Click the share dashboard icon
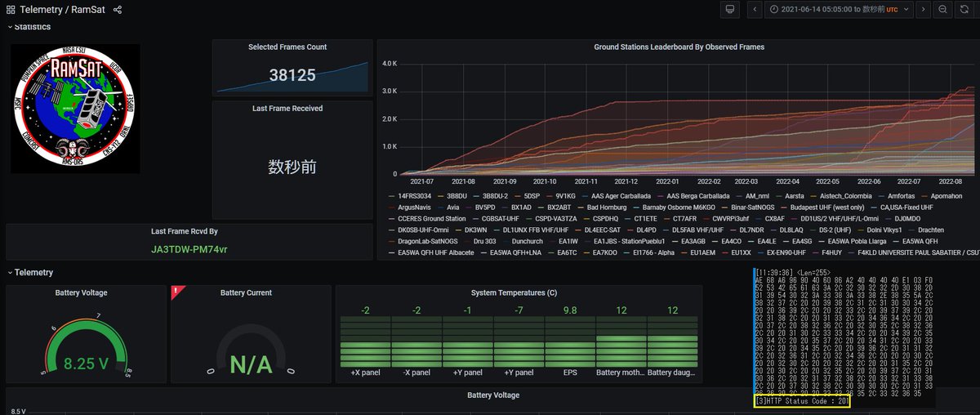980x415 pixels. pyautogui.click(x=118, y=10)
